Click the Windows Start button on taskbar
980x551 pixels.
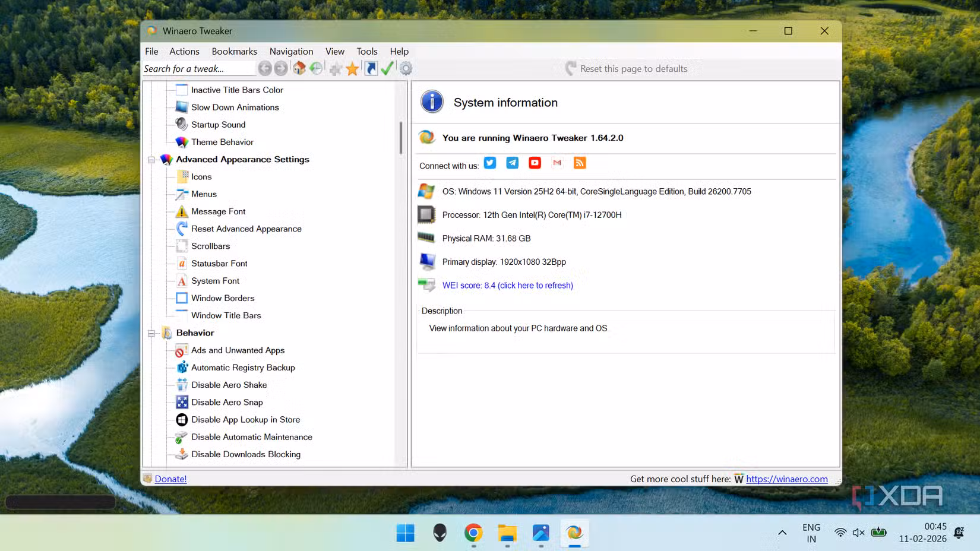tap(406, 533)
